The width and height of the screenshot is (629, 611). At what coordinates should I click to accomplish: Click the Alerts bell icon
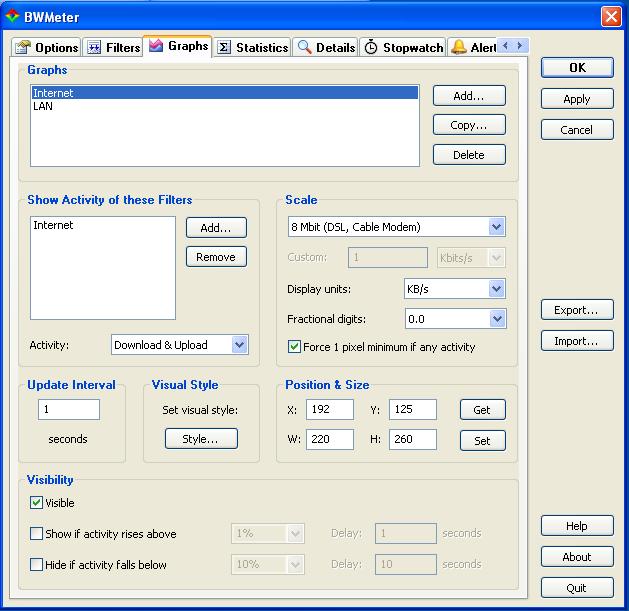(x=459, y=47)
